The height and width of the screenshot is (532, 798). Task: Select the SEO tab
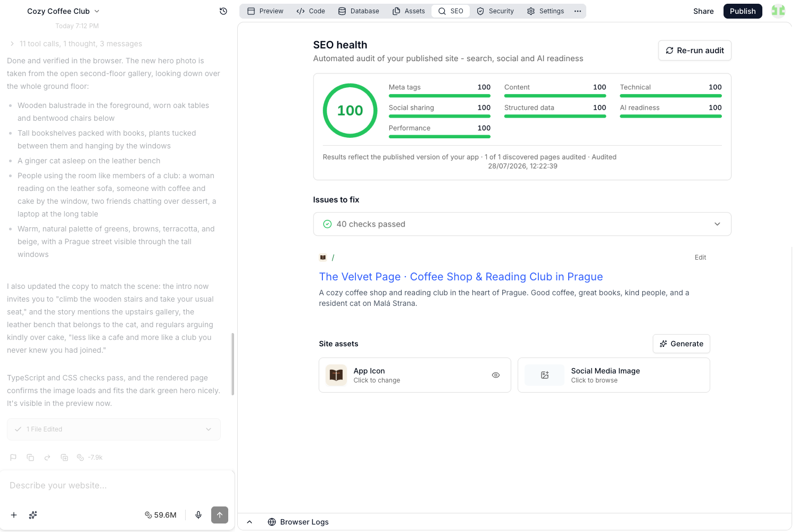[451, 11]
